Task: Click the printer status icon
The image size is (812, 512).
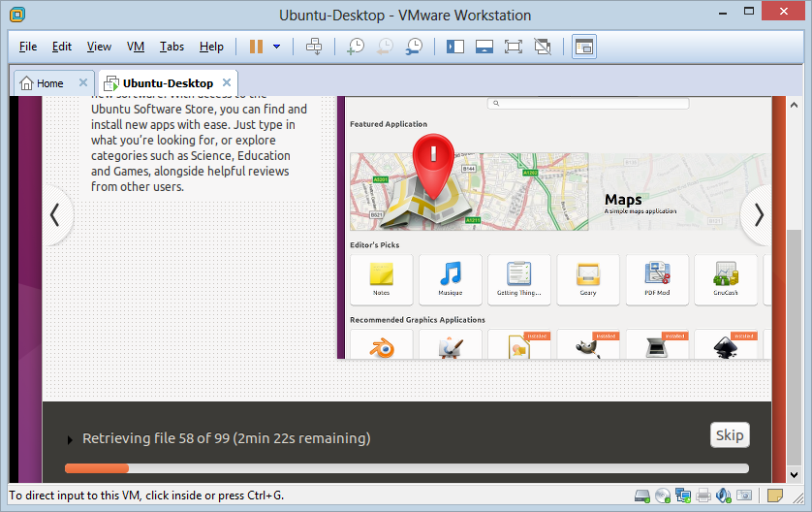Action: pos(703,496)
